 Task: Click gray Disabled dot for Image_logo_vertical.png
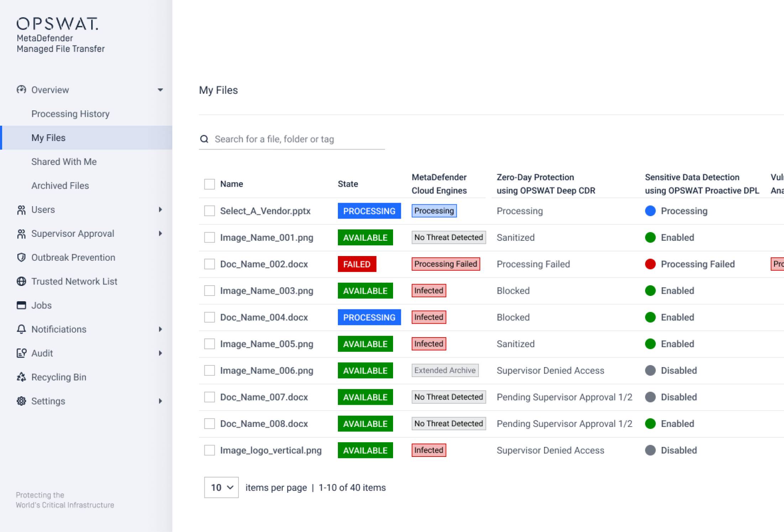pos(650,450)
